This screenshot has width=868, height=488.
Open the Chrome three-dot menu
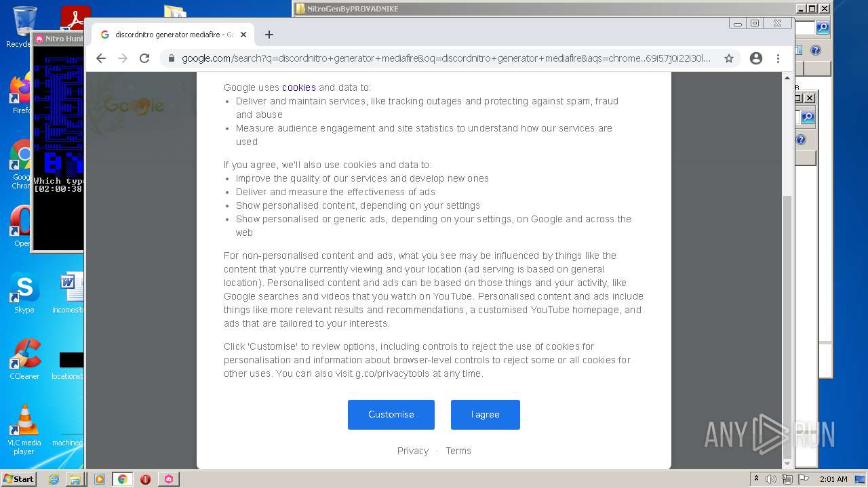pos(778,58)
